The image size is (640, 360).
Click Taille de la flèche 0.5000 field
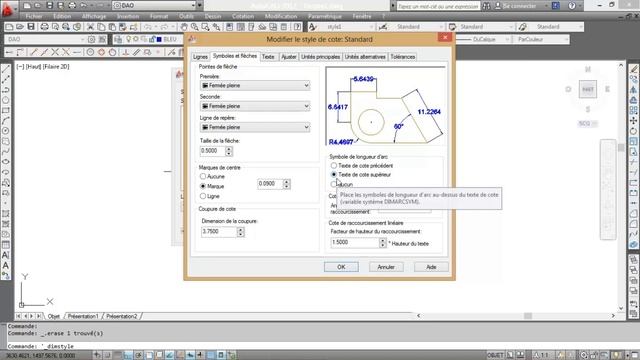pyautogui.click(x=212, y=151)
